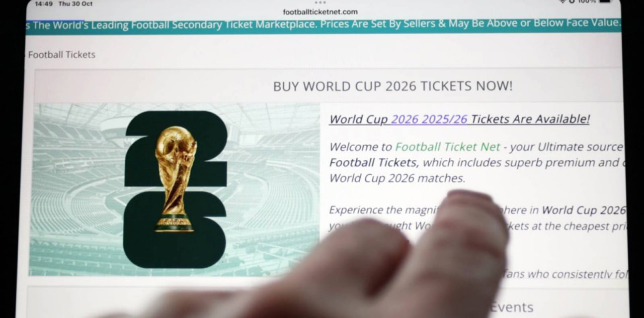
Task: Click BUY WORLD CUP 2026 TICKETS NOW heading
Action: coord(393,86)
